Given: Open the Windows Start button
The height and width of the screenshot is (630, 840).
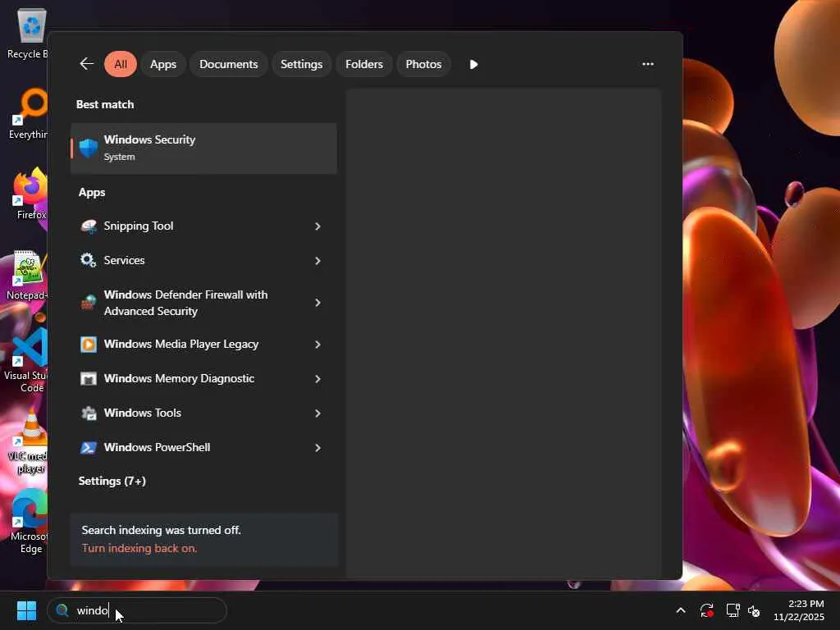Looking at the screenshot, I should [x=26, y=610].
